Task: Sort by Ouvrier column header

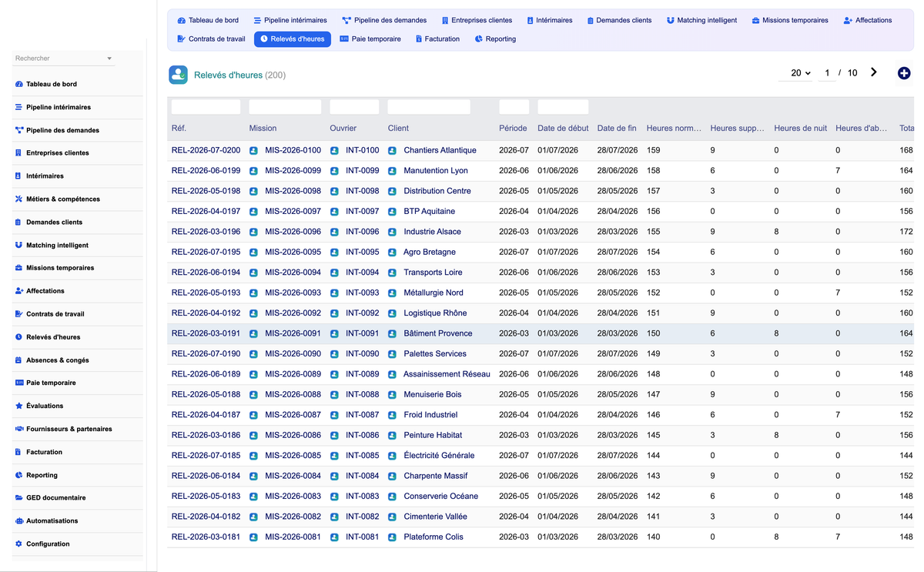Action: pyautogui.click(x=342, y=129)
